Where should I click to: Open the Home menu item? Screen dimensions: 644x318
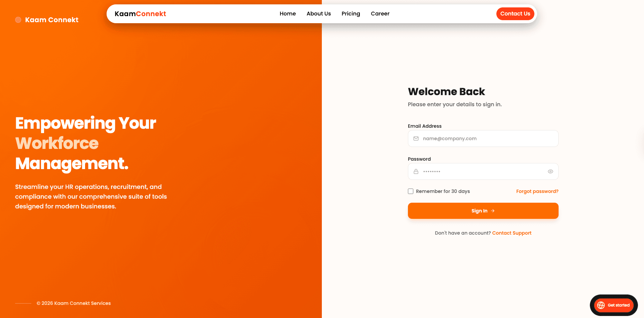click(288, 14)
